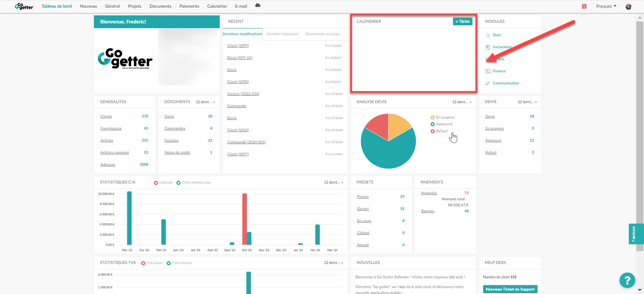Toggle the TVA à réclamer legend
This screenshot has width=644, height=294.
179,263
